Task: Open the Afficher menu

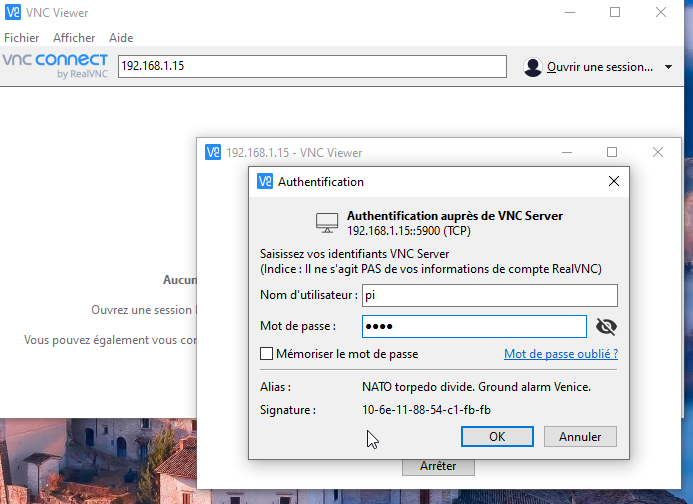Action: click(74, 38)
